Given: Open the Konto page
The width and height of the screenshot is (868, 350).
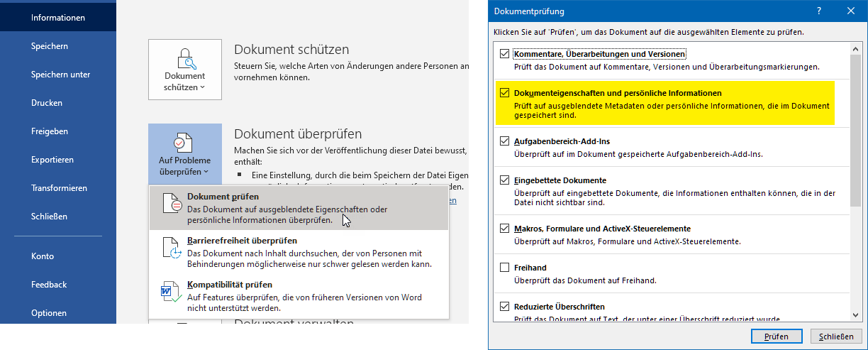Looking at the screenshot, I should 43,256.
